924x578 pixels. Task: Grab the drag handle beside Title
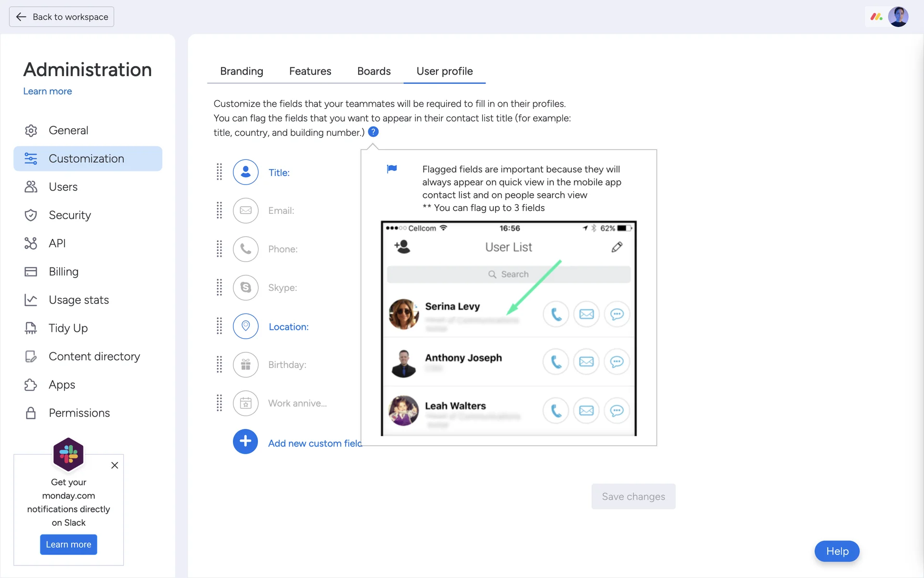click(x=219, y=172)
